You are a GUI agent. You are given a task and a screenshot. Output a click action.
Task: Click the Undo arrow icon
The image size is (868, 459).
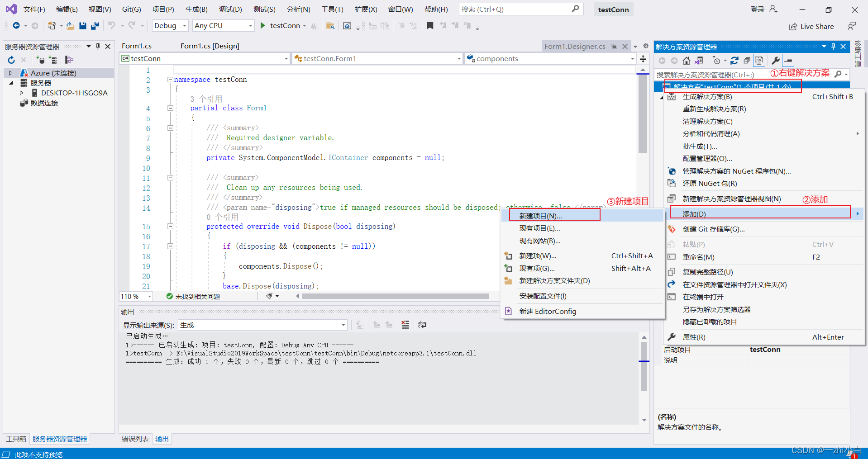111,26
